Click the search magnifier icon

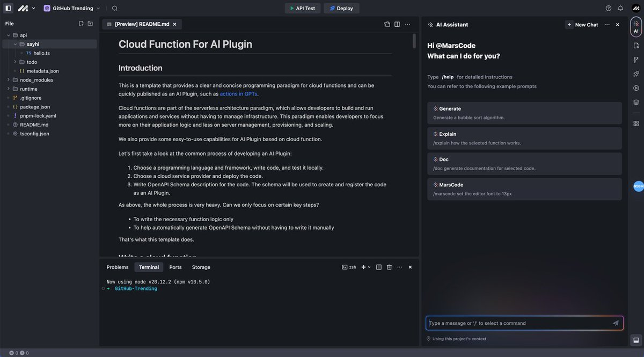pyautogui.click(x=115, y=8)
